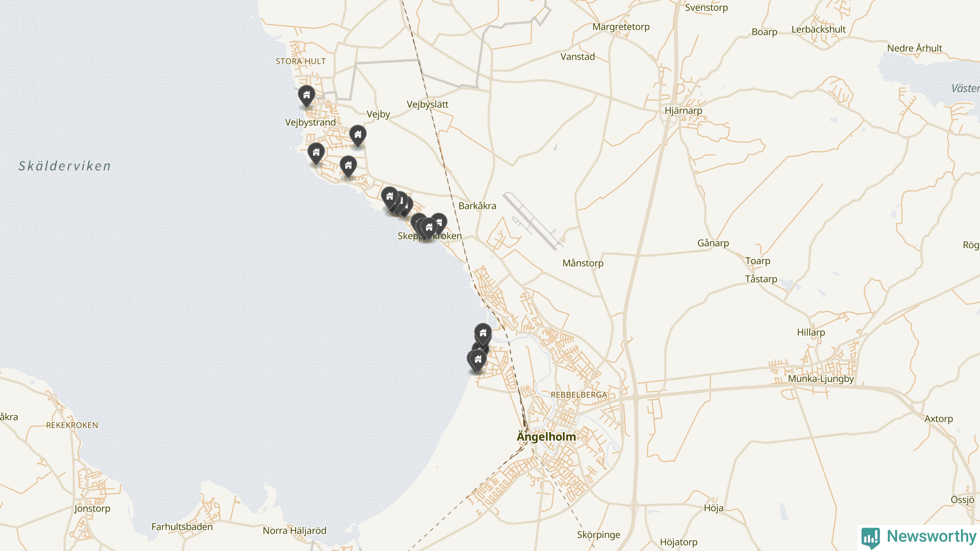
Task: Click the Skälderviken bay label
Action: pyautogui.click(x=65, y=166)
